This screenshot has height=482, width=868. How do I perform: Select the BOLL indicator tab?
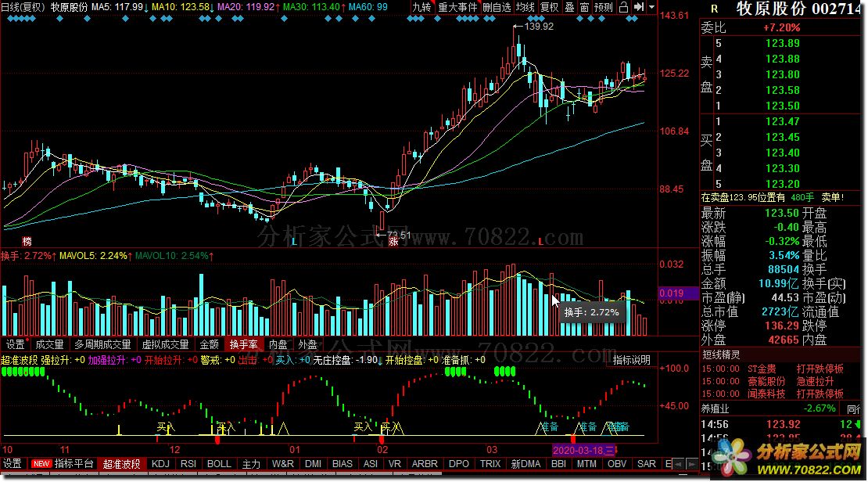(219, 464)
